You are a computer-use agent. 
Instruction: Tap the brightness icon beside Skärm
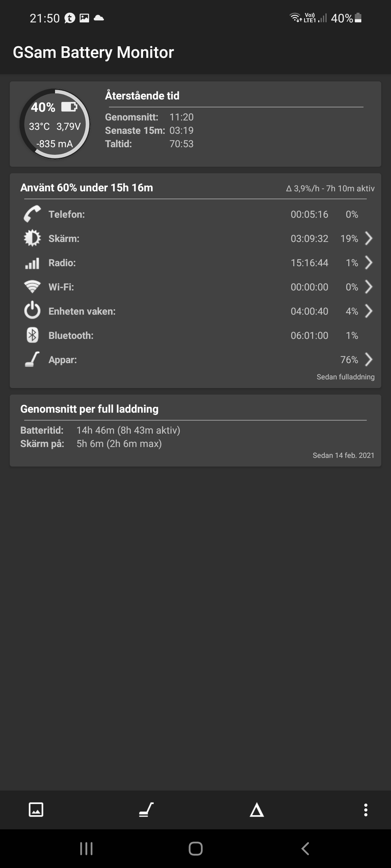(32, 238)
